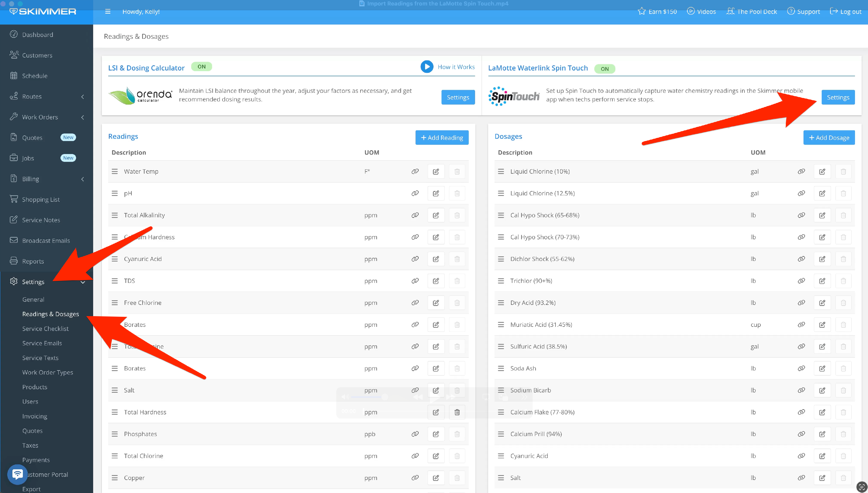Click the Log out link
868x493 pixels.
[x=845, y=12]
